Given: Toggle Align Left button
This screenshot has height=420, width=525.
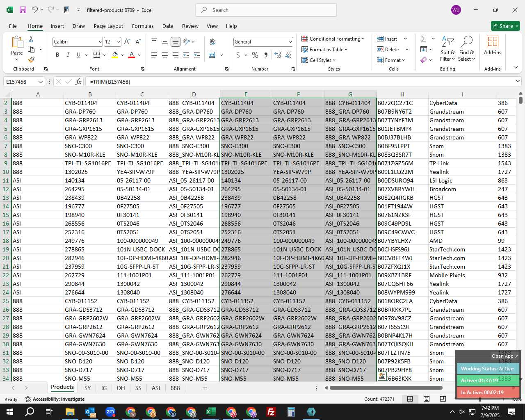Looking at the screenshot, I should coord(154,55).
